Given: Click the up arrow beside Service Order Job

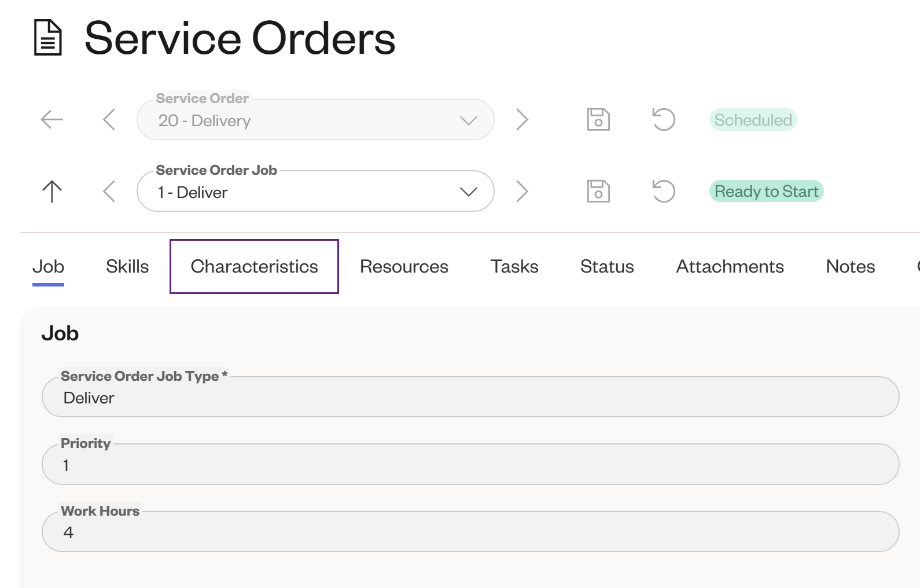Looking at the screenshot, I should [x=52, y=192].
